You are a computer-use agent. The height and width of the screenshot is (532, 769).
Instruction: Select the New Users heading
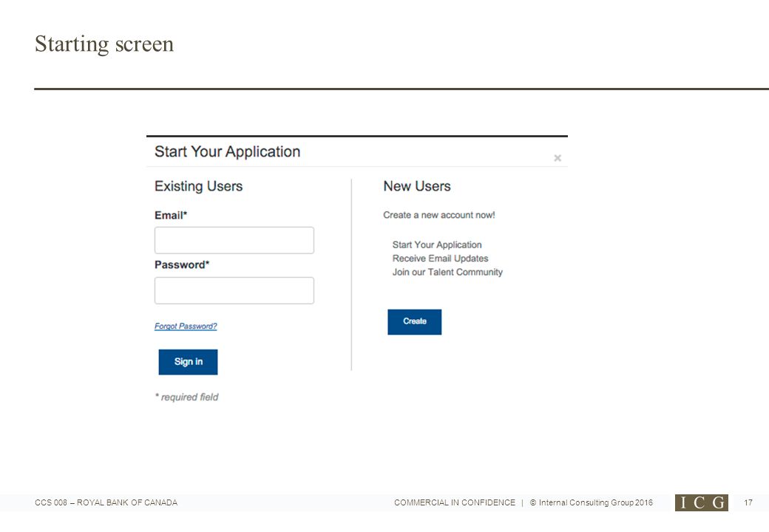(417, 186)
